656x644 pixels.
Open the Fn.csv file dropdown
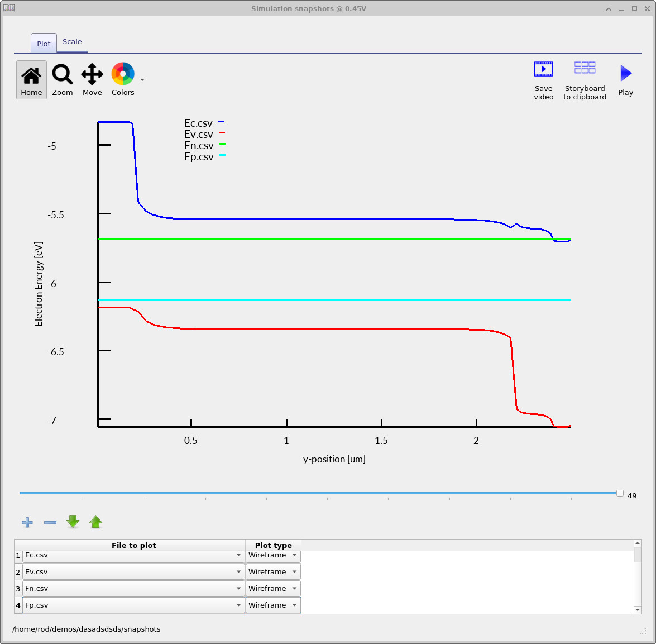click(x=133, y=588)
